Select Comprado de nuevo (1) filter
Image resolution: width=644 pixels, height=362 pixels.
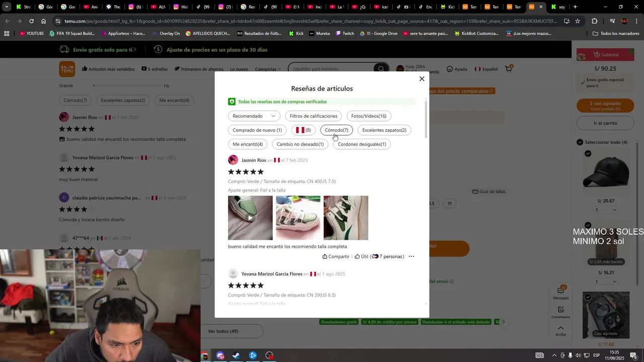click(257, 130)
